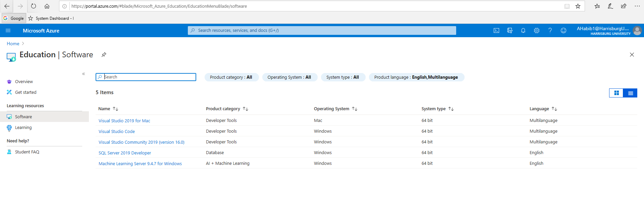The width and height of the screenshot is (644, 203).
Task: Toggle reading view icon in address bar
Action: pyautogui.click(x=567, y=6)
